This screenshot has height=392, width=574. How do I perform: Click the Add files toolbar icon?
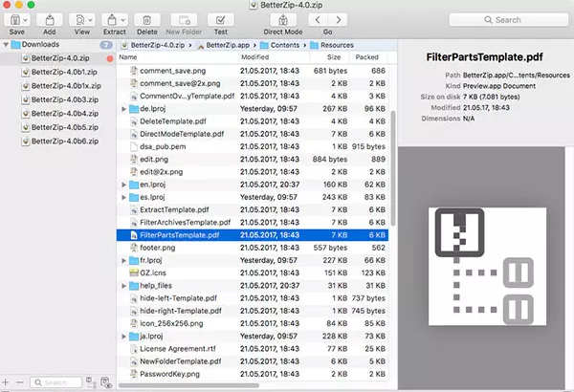coord(49,19)
